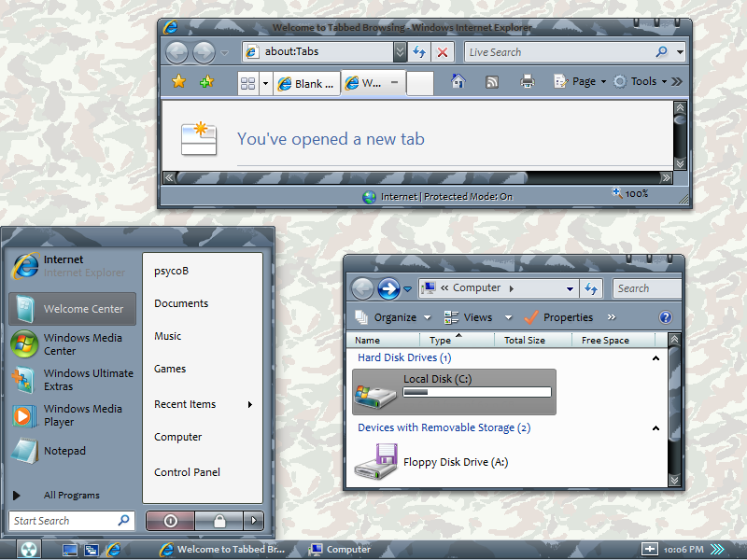
Task: Click the Back button in Internet Explorer
Action: [x=176, y=52]
